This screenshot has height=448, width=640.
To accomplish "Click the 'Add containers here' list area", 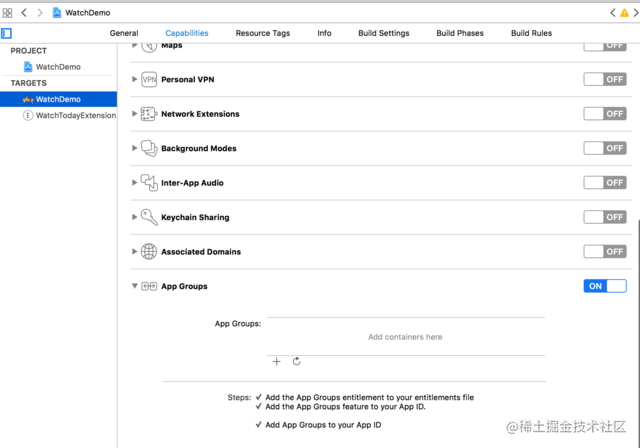I will (x=405, y=337).
